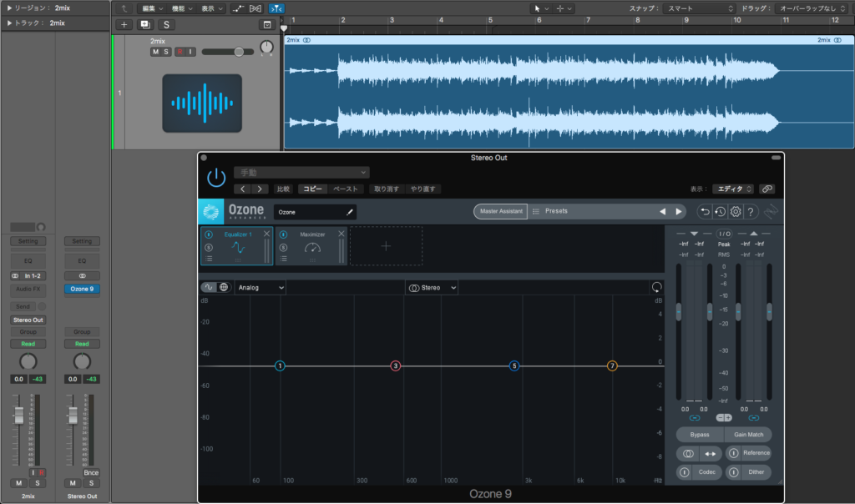Click the やり直す redo button
The image size is (855, 504).
pyautogui.click(x=423, y=189)
